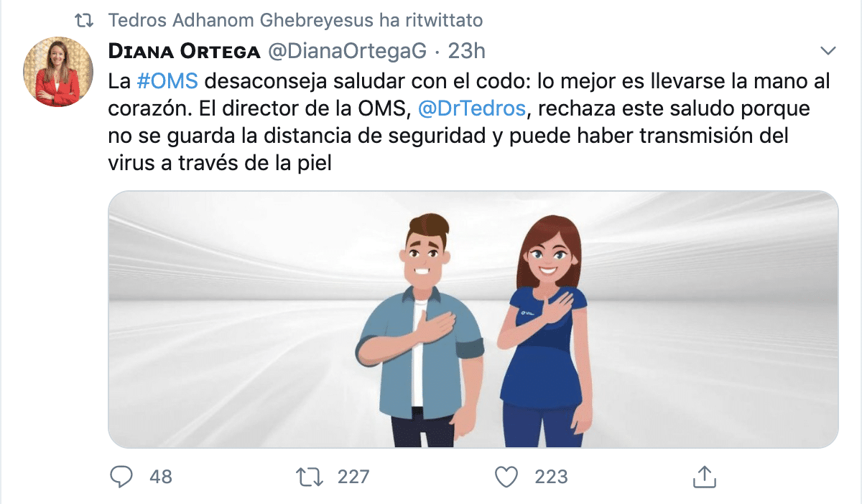This screenshot has height=504, width=862.
Task: Open Diana Ortega's profile picture
Action: (58, 73)
